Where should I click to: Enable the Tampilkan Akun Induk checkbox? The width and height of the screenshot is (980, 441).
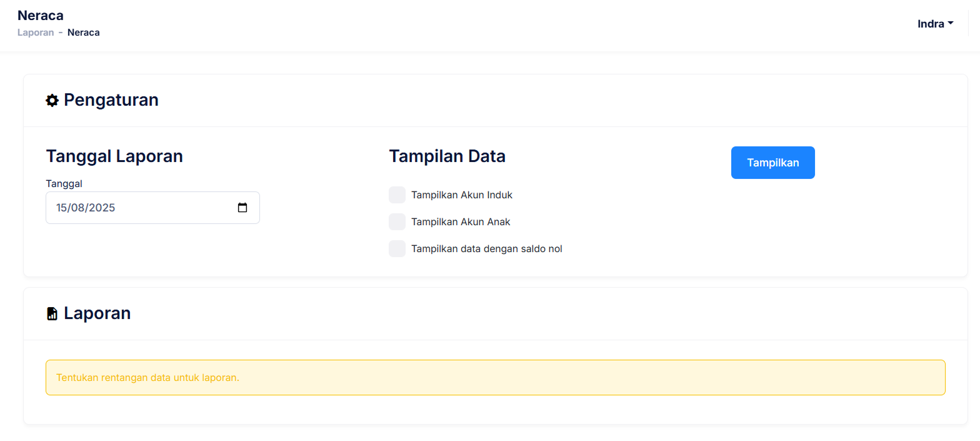397,195
